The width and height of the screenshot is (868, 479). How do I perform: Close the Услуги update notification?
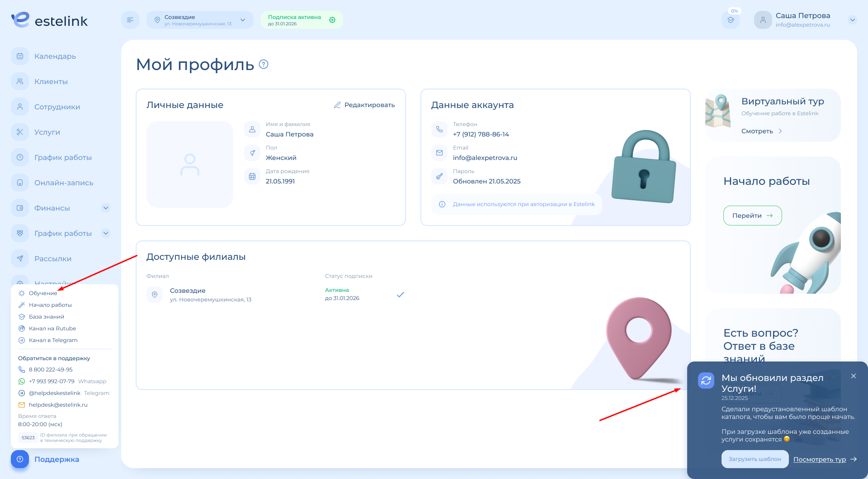tap(854, 376)
